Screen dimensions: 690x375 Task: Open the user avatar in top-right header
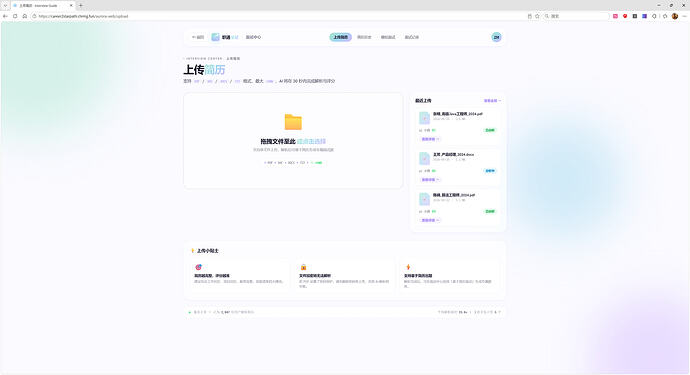pos(496,37)
